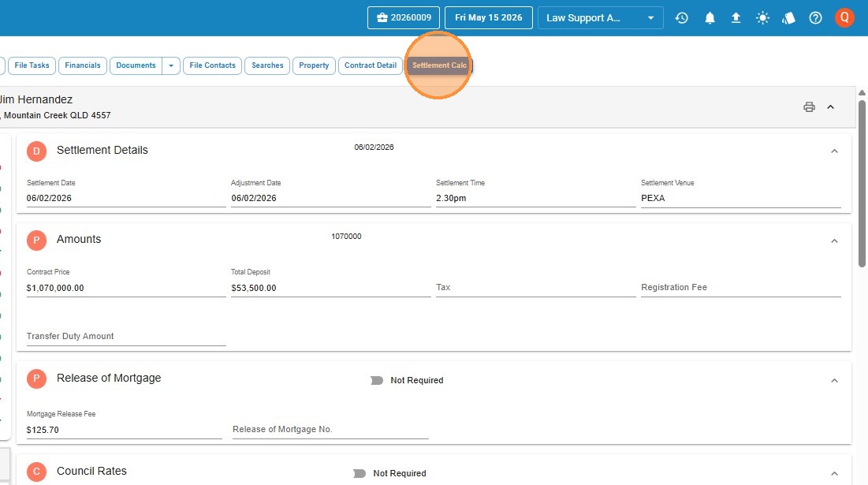Select the Settlement Calc tab
Screen dimensions: 868x485
click(x=439, y=65)
